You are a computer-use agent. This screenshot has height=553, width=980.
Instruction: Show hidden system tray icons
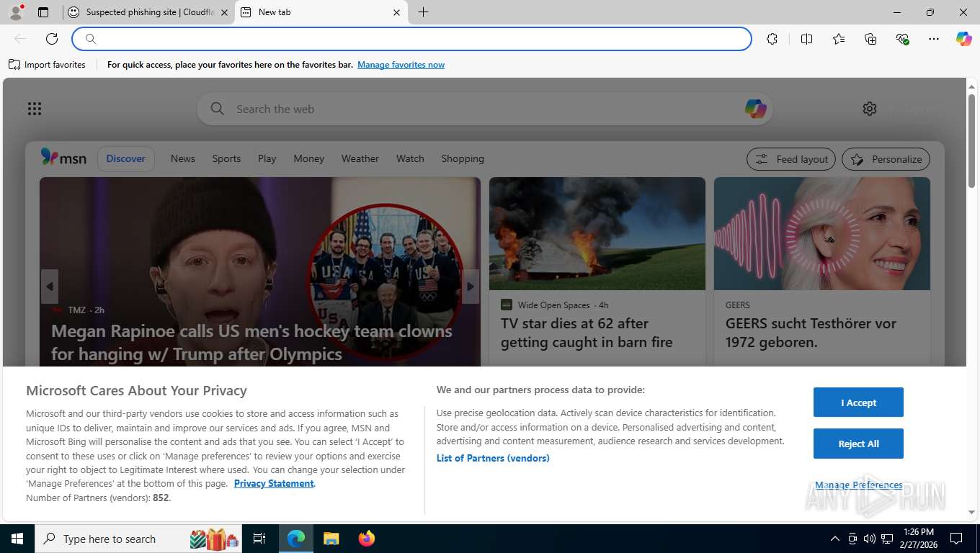(x=834, y=539)
